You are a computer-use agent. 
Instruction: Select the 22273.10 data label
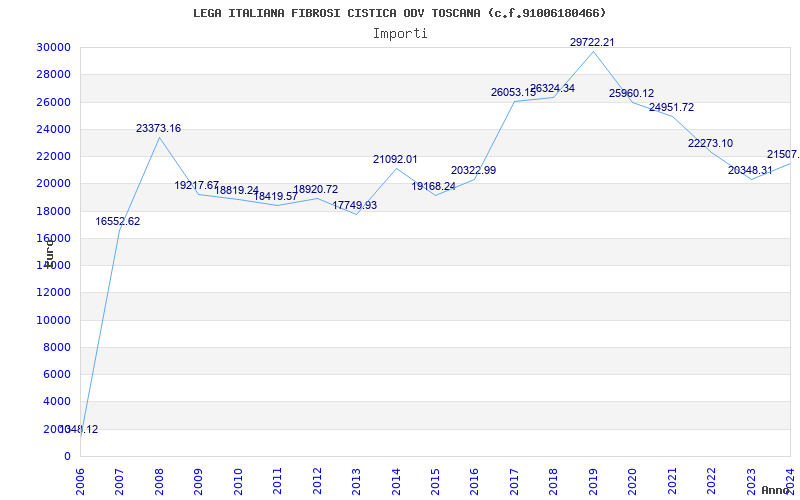(x=710, y=143)
